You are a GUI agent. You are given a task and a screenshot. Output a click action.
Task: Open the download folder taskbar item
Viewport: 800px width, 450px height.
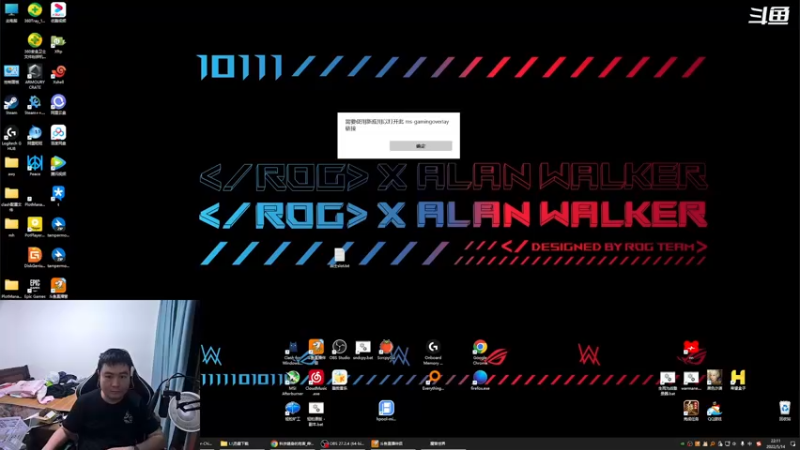tap(242, 443)
